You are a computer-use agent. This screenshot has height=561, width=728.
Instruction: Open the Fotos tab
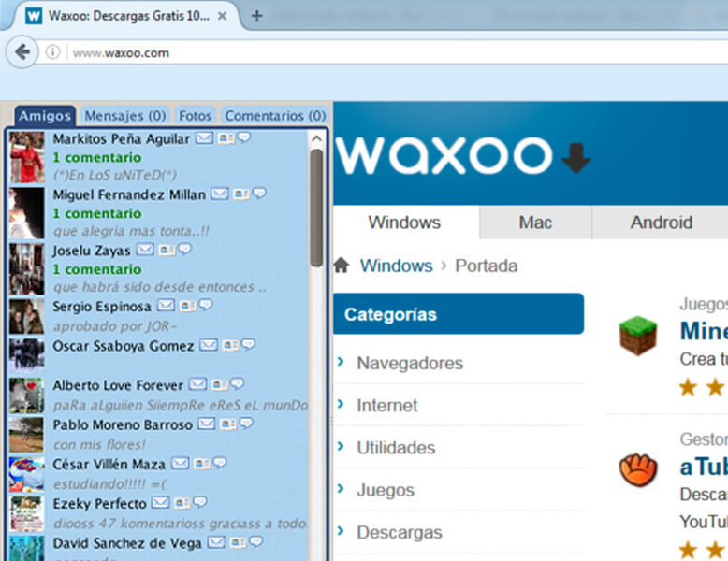pyautogui.click(x=195, y=116)
